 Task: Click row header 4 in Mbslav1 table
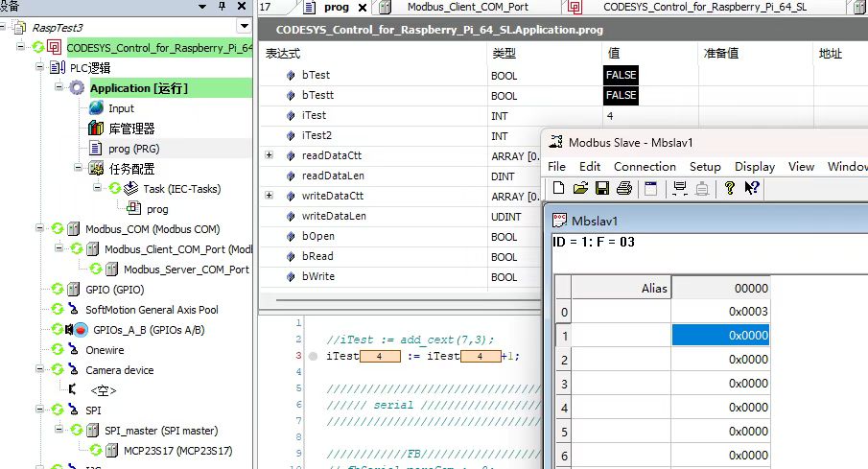coord(564,408)
